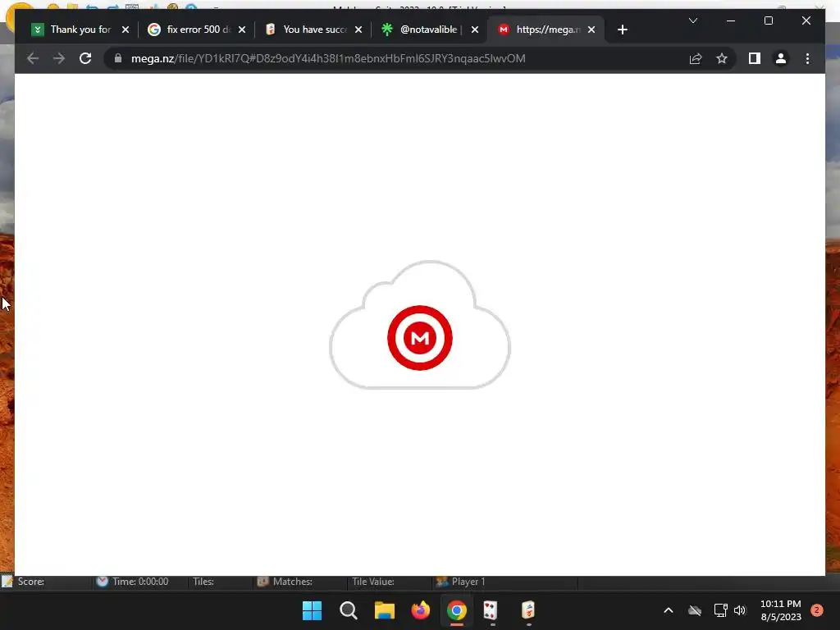Go back to the previous page
The image size is (840, 630).
[x=33, y=58]
